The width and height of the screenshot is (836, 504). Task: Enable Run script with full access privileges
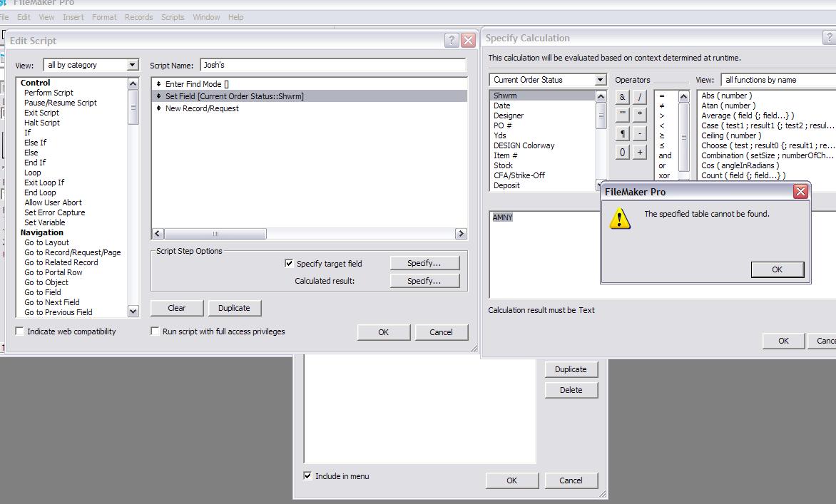(x=155, y=331)
